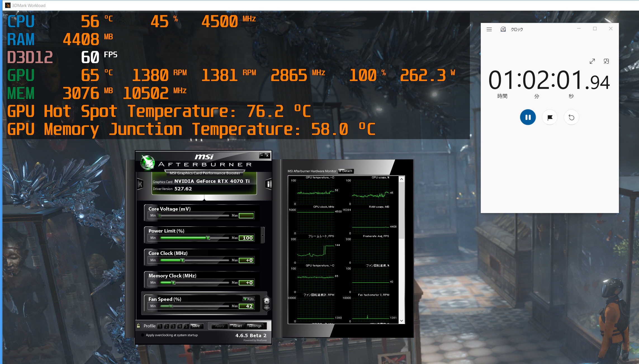Click the Framerate Avg FPS graph
Screen dimensions: 639x364
(371, 251)
